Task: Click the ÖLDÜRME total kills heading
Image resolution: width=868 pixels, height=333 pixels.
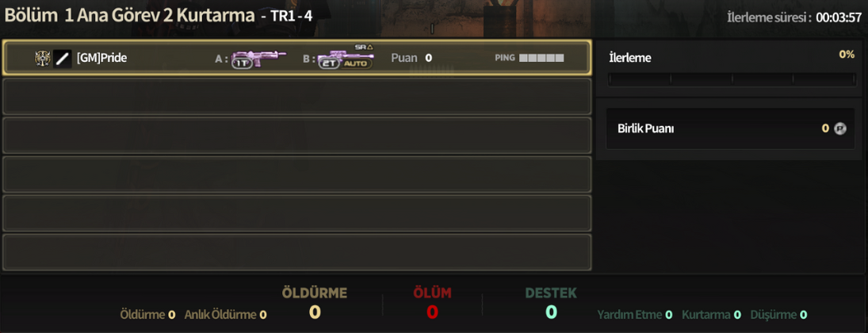Action: (x=315, y=293)
